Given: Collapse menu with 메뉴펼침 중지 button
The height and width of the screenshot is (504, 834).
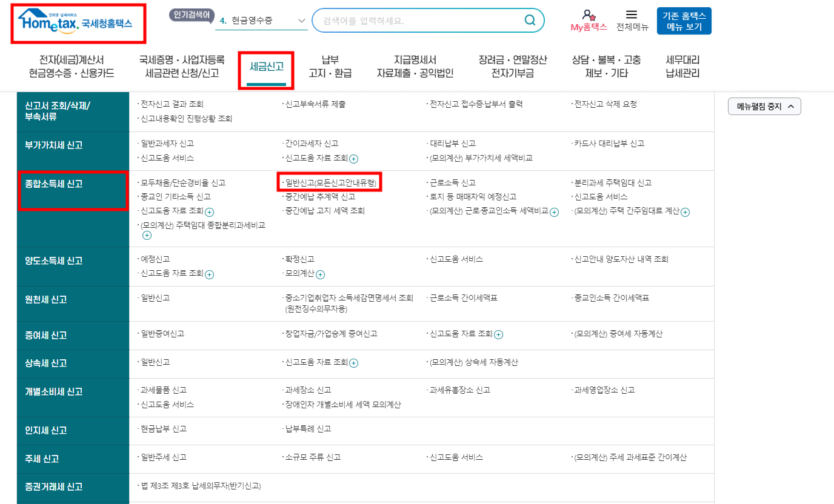Looking at the screenshot, I should (x=764, y=107).
